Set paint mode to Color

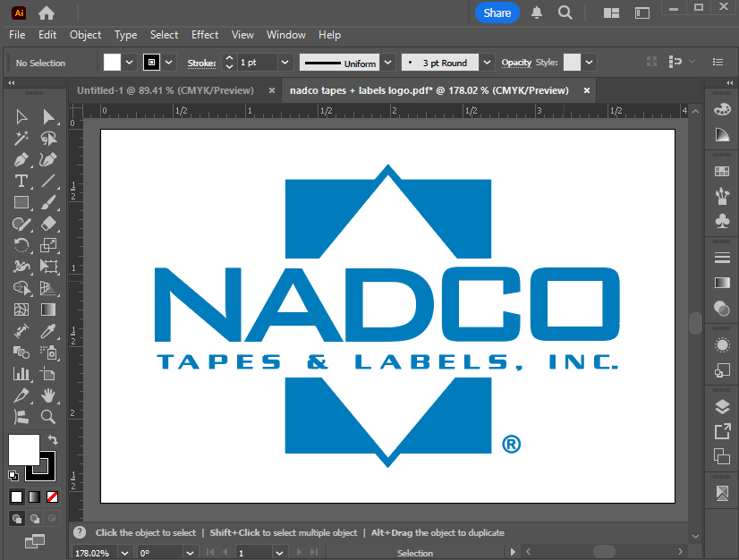[x=16, y=496]
